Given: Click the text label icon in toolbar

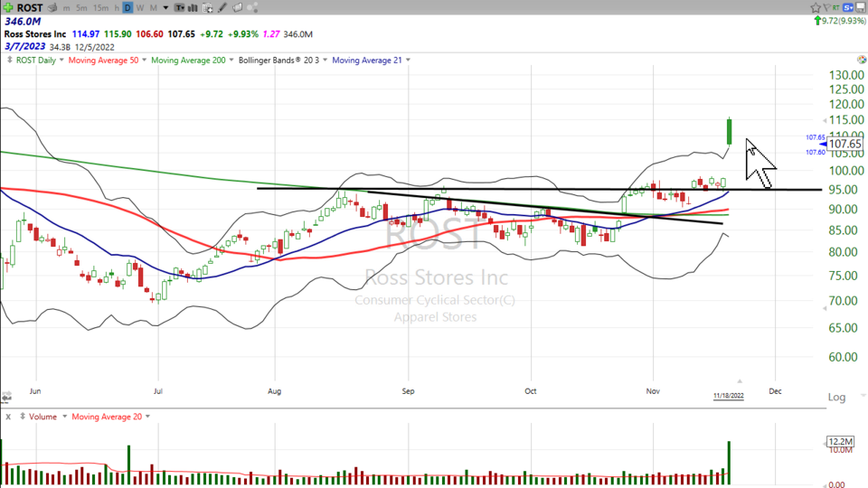Looking at the screenshot, I should tap(179, 8).
